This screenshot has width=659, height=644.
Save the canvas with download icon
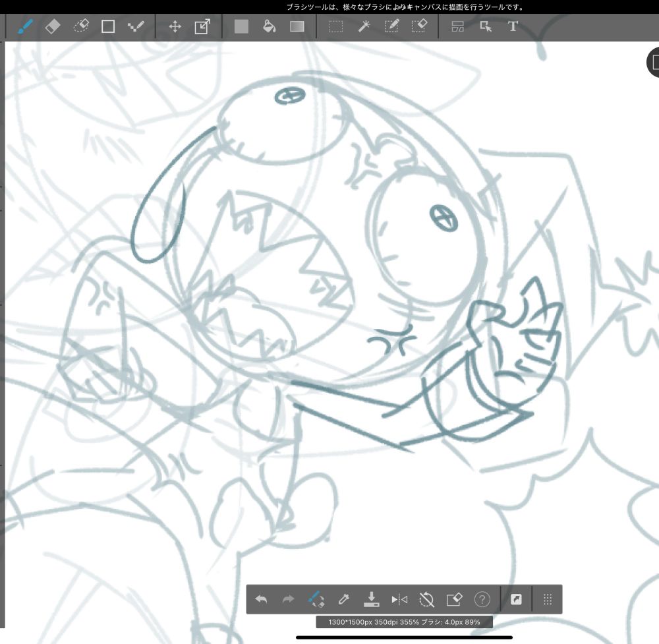click(371, 599)
